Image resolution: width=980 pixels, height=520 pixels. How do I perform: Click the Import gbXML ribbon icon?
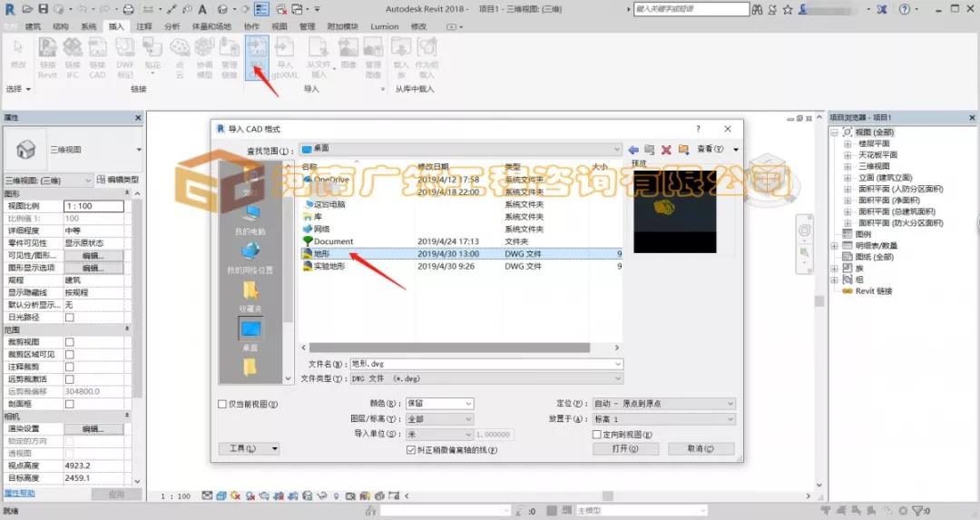tap(285, 57)
